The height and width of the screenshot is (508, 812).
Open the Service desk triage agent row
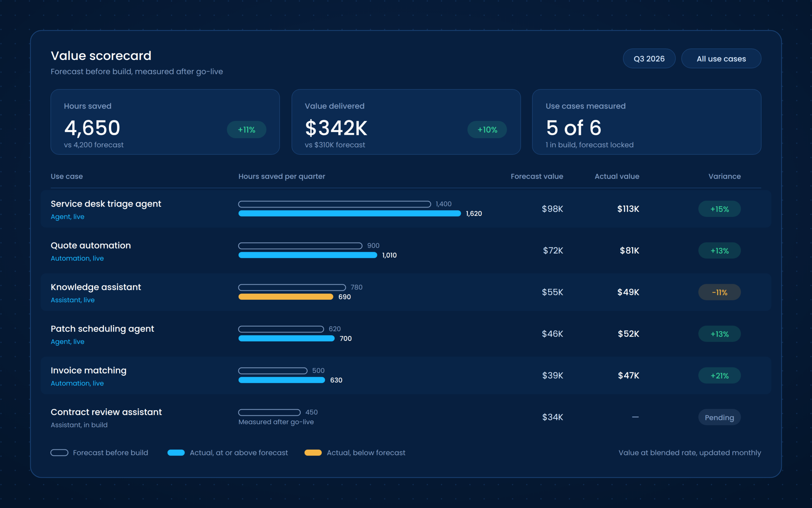tap(406, 209)
